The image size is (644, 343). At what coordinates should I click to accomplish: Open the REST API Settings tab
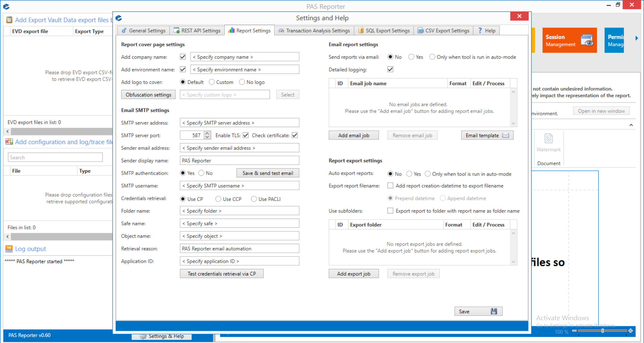click(197, 31)
